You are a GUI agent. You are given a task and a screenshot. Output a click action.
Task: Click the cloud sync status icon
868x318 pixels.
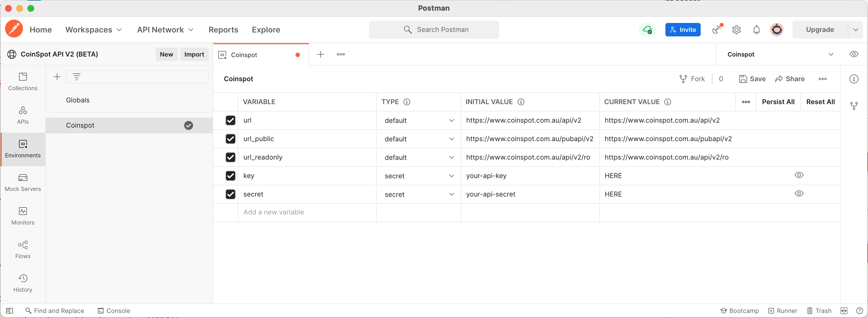coord(647,30)
